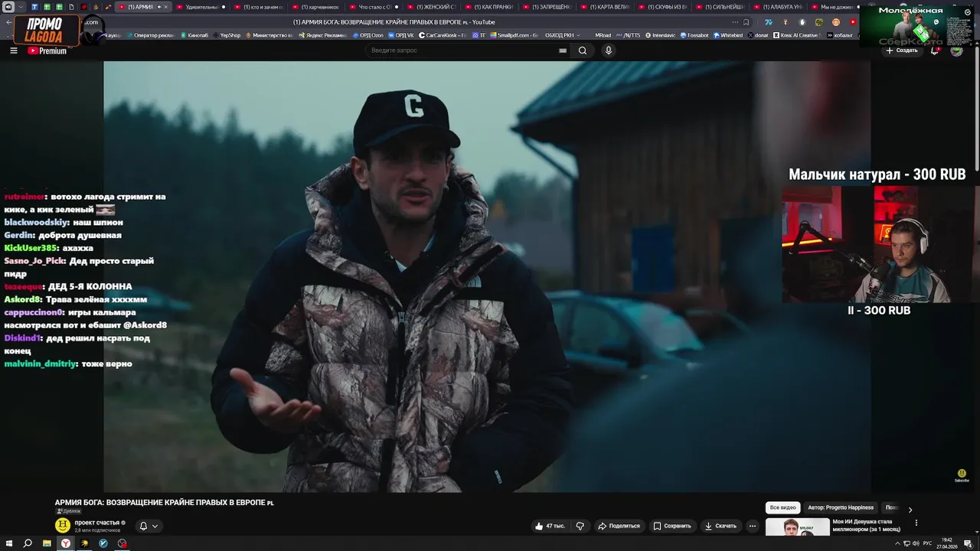Viewport: 980px width, 551px height.
Task: Open ОРД VK bookmark
Action: [401, 35]
